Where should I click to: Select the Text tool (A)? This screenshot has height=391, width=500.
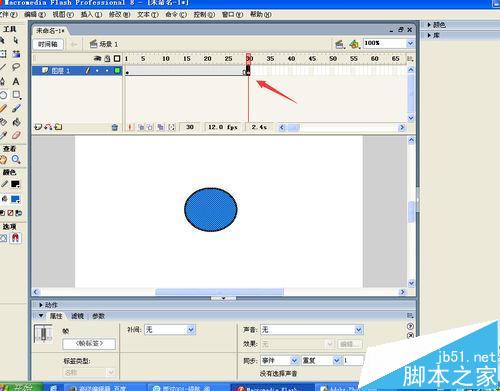[x=16, y=81]
